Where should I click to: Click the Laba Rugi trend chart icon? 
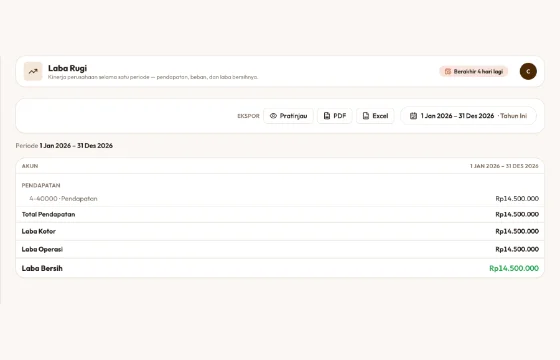tap(33, 71)
